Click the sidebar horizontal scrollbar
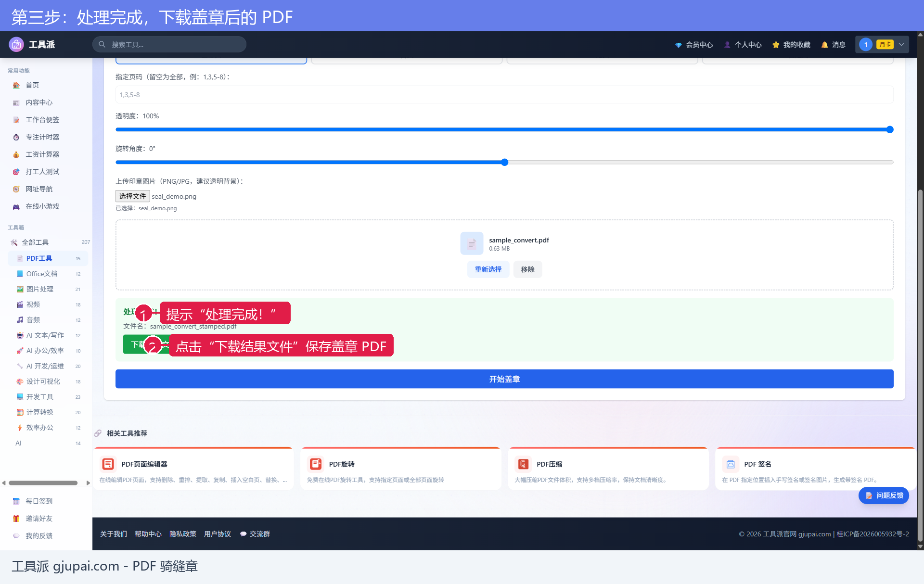 (43, 483)
